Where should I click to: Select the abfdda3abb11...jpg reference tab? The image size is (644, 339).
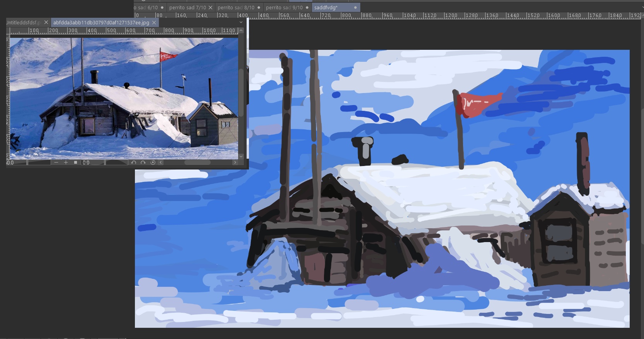tap(104, 22)
